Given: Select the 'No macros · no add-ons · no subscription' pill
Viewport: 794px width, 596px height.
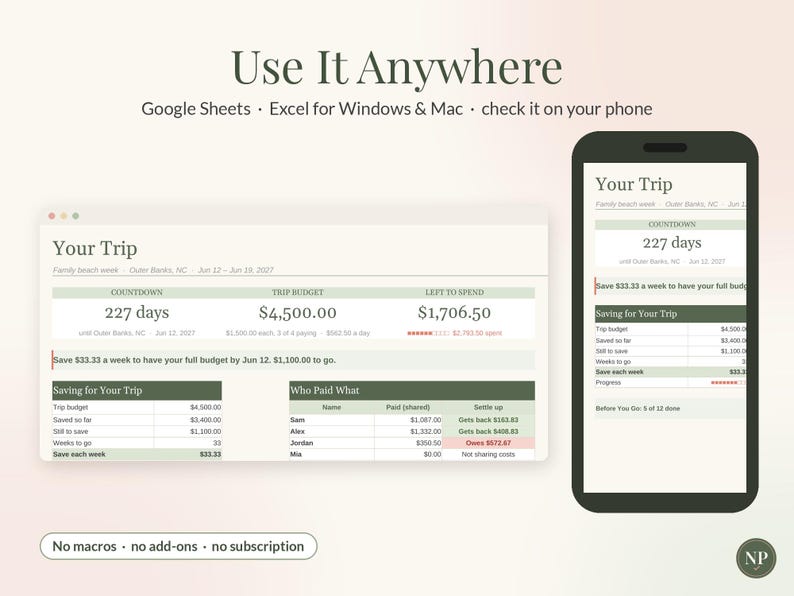Looking at the screenshot, I should pyautogui.click(x=178, y=546).
